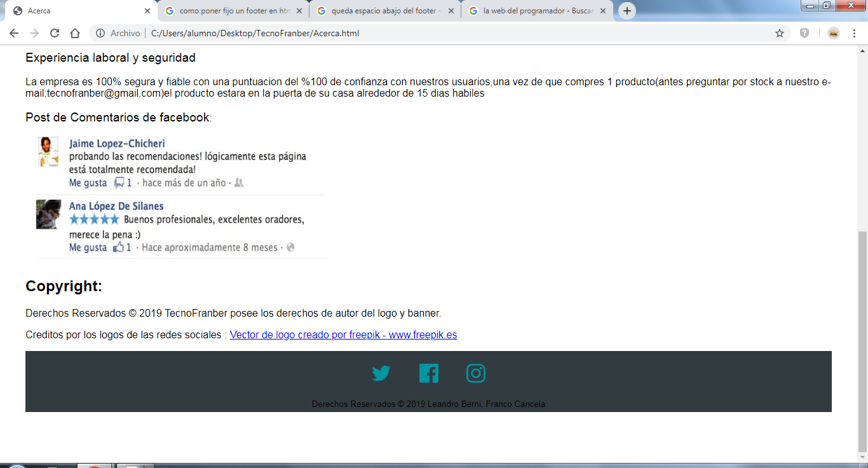Click 'Me gusta' under Ana's comment
Viewport: 868px width, 468px height.
88,247
